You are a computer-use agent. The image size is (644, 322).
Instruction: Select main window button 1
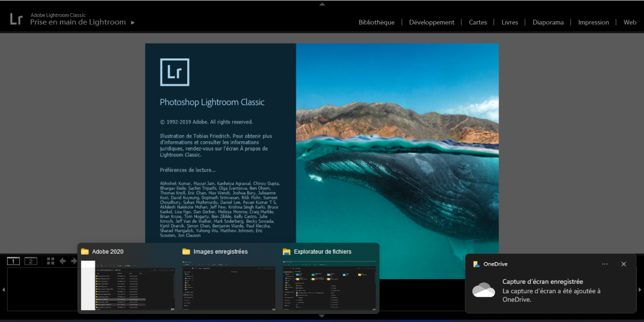[14, 261]
